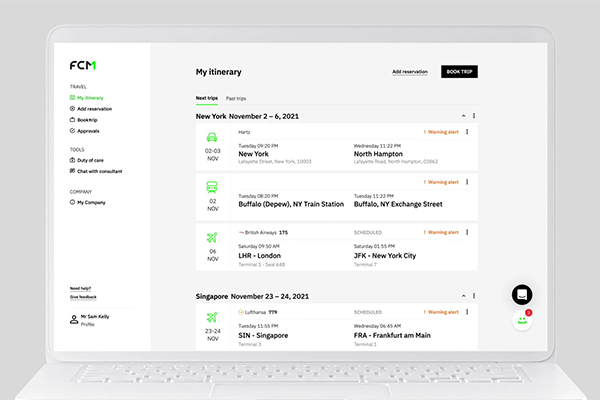Select New York pickup location text
The height and width of the screenshot is (400, 600).
(x=253, y=154)
